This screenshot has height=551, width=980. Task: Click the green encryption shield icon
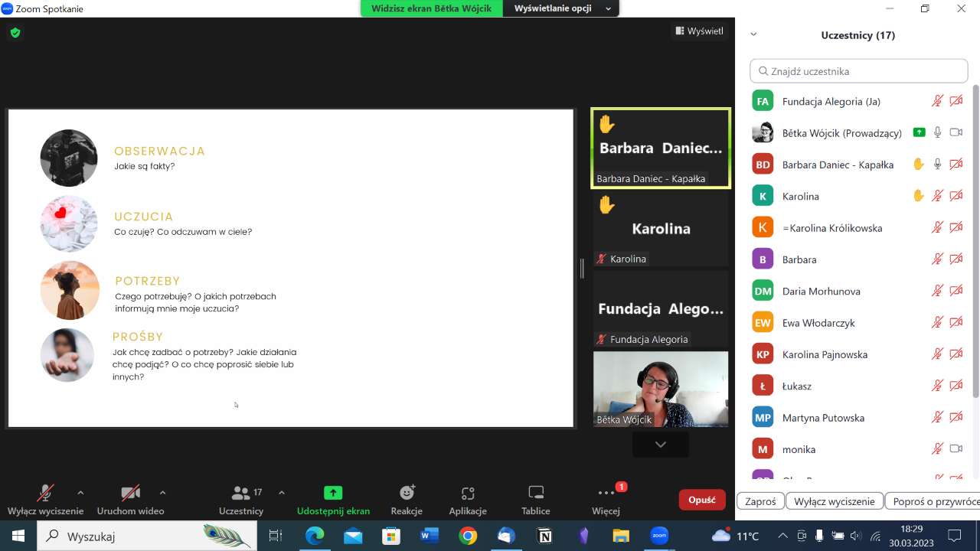click(15, 33)
